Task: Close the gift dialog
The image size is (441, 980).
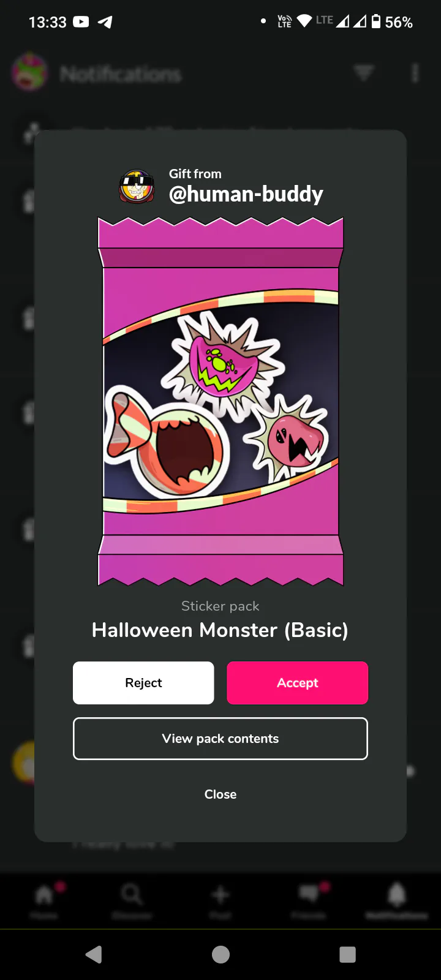Action: (221, 794)
